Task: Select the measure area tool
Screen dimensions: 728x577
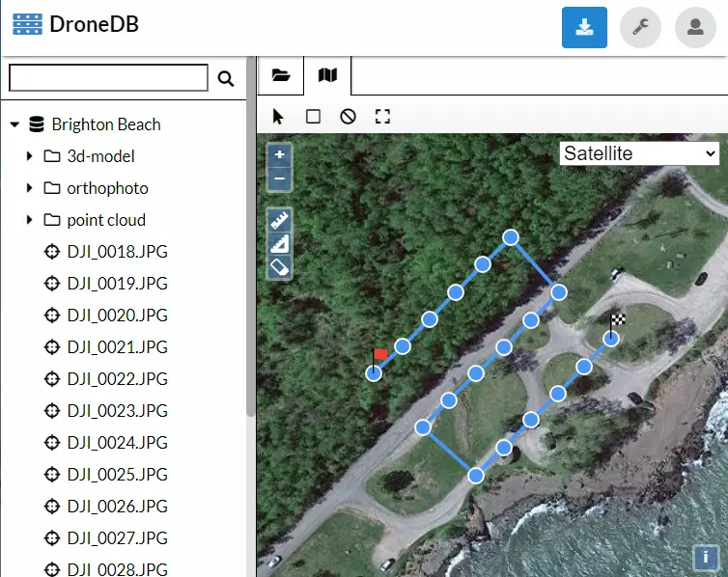Action: tap(280, 243)
